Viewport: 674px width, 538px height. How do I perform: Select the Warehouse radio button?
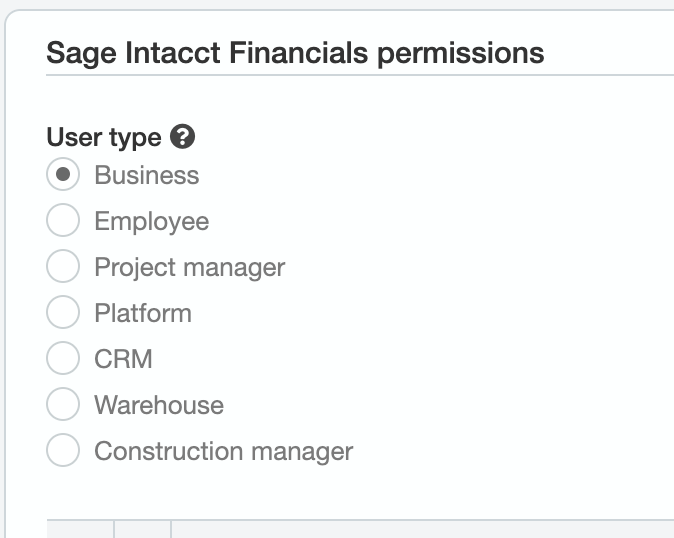(x=63, y=405)
